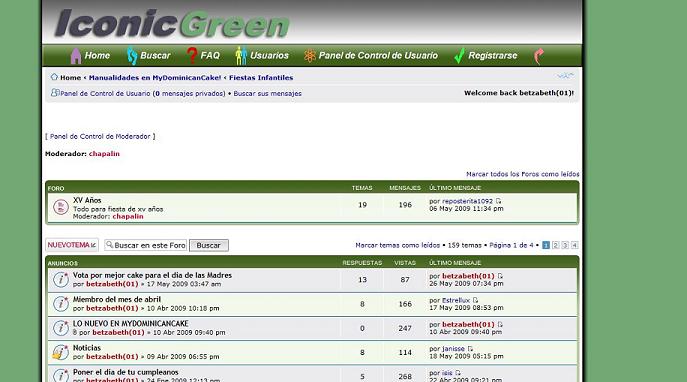Click 196 mensajes count for XV Años

(405, 205)
